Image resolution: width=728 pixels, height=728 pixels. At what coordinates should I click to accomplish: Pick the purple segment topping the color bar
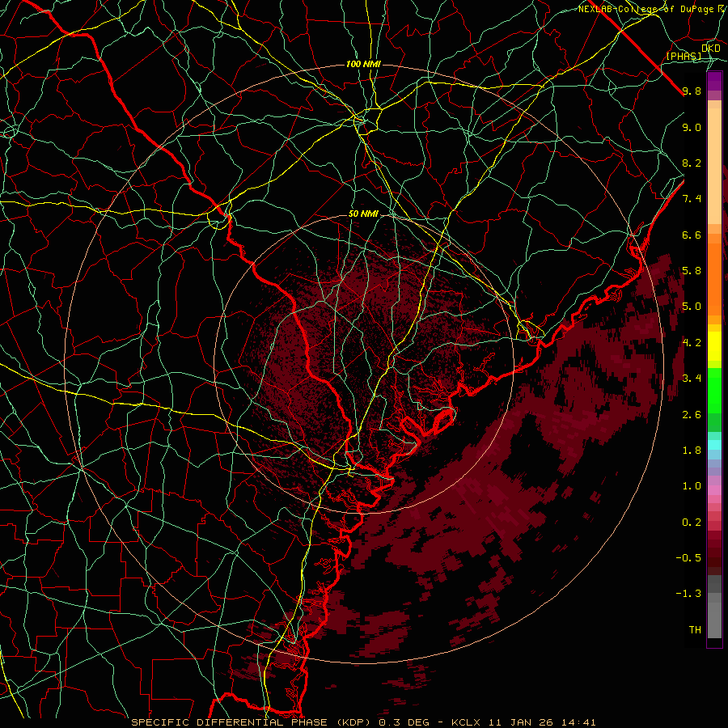[x=714, y=81]
